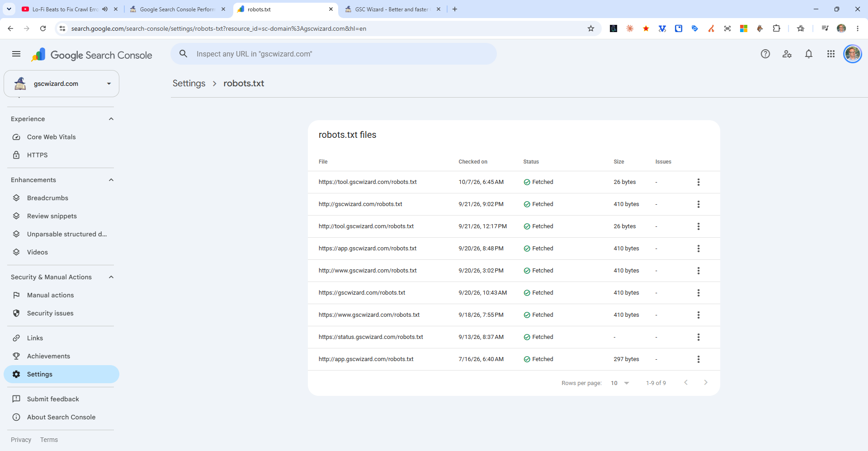Open more options for http://app.gscwizard.com/robots.txt
This screenshot has height=451, width=868.
coord(698,359)
